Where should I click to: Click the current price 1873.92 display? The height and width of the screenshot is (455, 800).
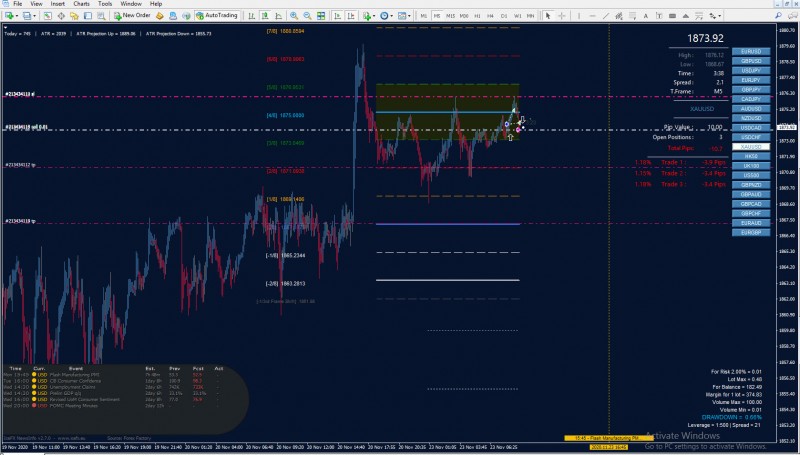(x=705, y=38)
